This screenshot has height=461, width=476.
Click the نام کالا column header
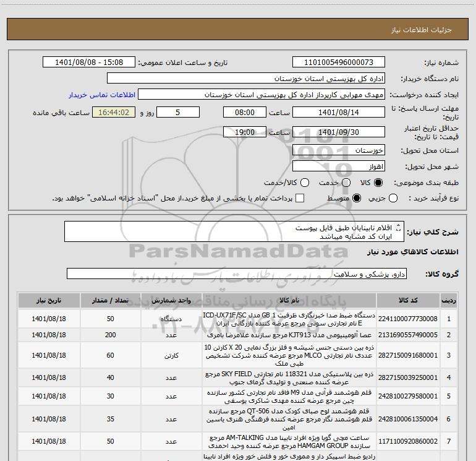click(289, 301)
